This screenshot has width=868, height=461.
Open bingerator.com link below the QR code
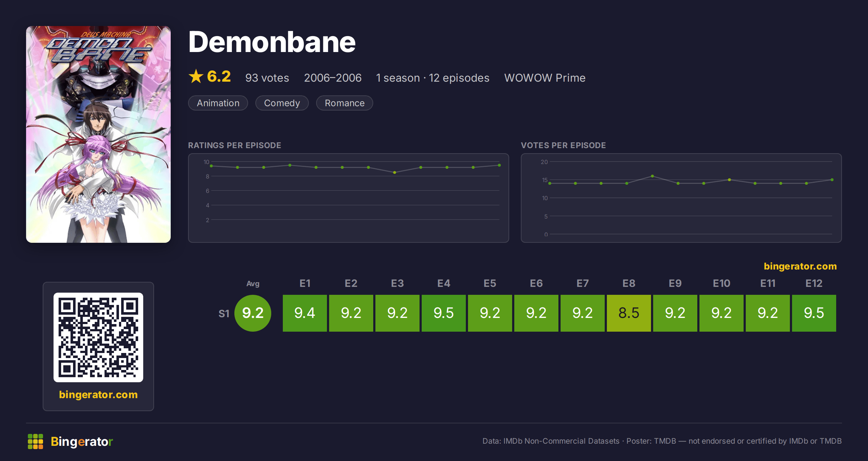[x=98, y=395]
